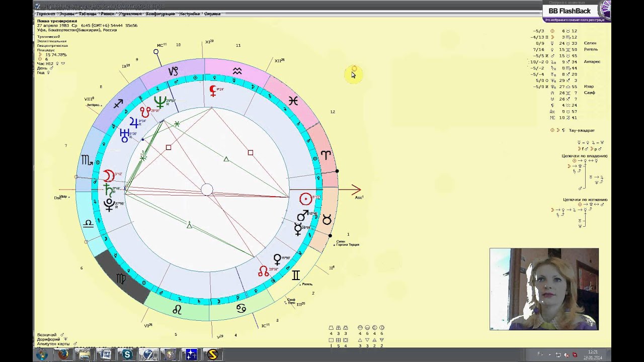Open Microsoft Word from the taskbar
Viewport: 644px width, 362px height.
pyautogui.click(x=105, y=355)
